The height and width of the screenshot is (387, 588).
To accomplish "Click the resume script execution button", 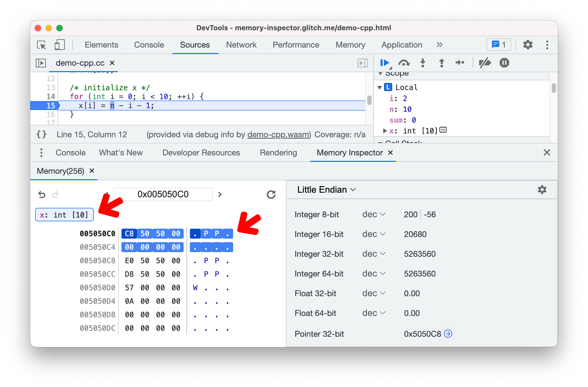I will click(x=386, y=63).
